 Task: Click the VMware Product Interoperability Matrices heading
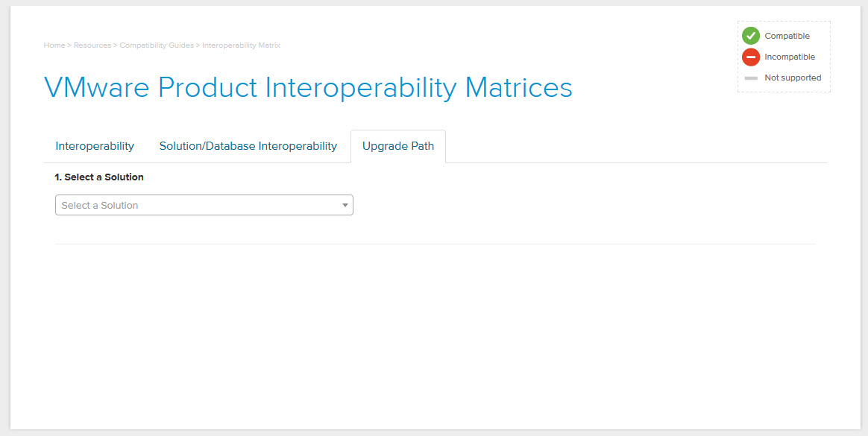[x=308, y=87]
